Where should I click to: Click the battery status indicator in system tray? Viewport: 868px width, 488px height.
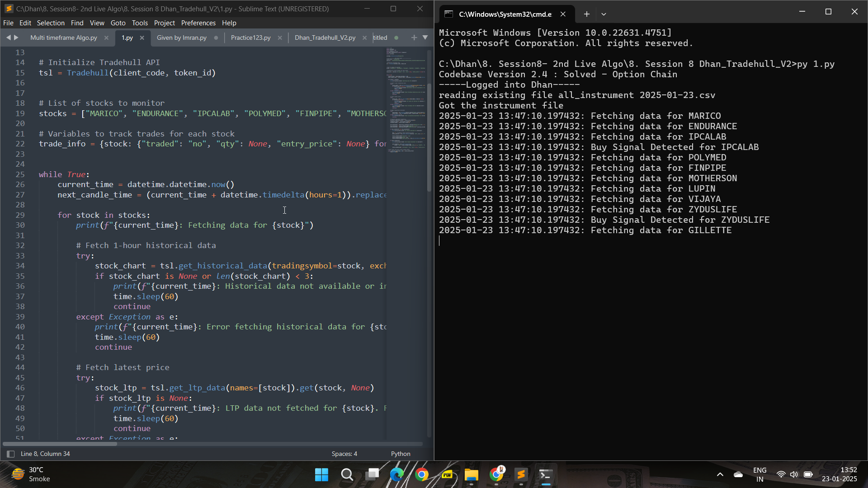point(808,475)
